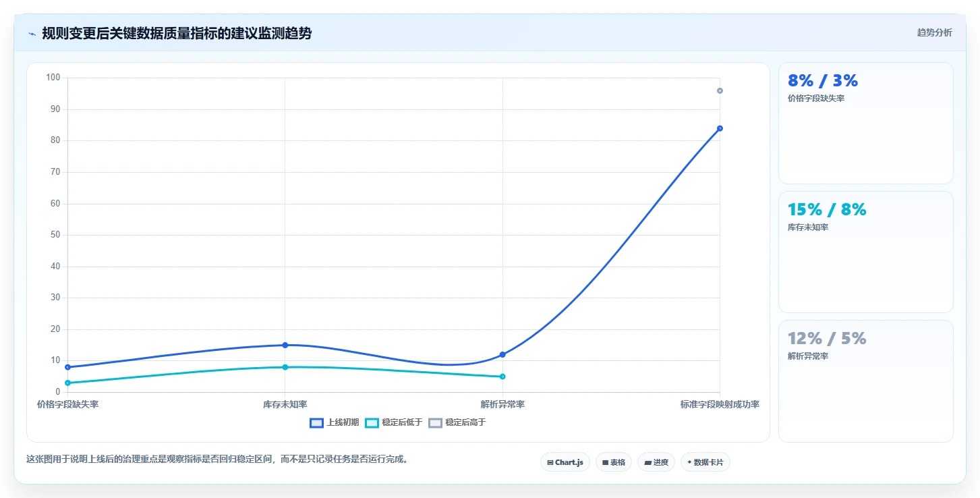Click the cyan data point at 价格字段缺失率
980x498 pixels.
(67, 383)
